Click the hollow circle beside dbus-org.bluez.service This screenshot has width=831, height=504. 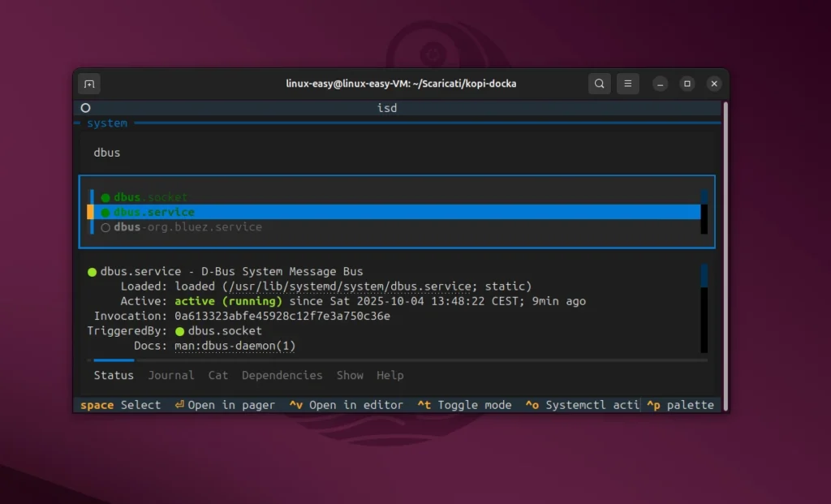click(x=105, y=227)
